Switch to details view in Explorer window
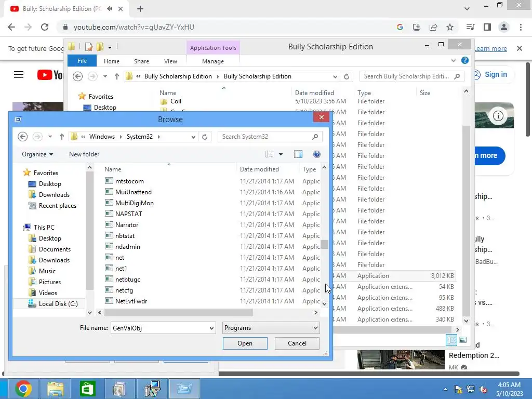 point(451,340)
